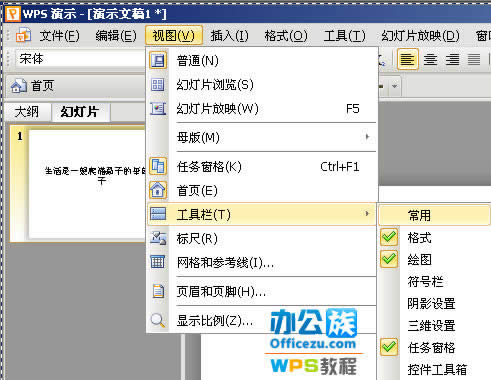Open the 文件(F) menu
Image resolution: width=491 pixels, height=380 pixels.
[x=59, y=35]
